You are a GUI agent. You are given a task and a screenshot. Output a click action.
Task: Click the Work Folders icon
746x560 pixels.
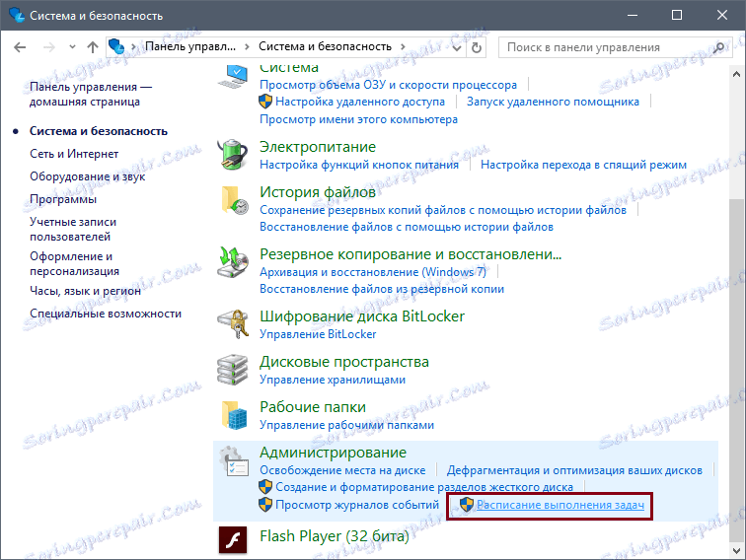click(234, 415)
